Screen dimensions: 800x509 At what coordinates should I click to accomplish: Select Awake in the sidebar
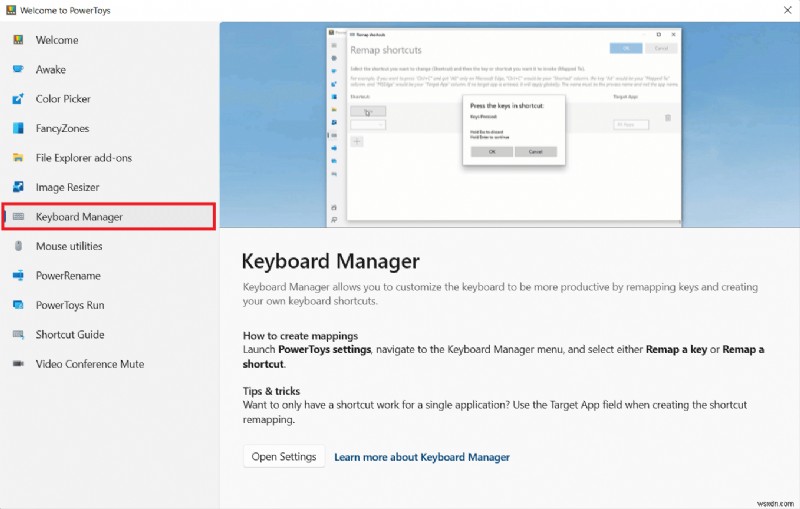[x=51, y=69]
